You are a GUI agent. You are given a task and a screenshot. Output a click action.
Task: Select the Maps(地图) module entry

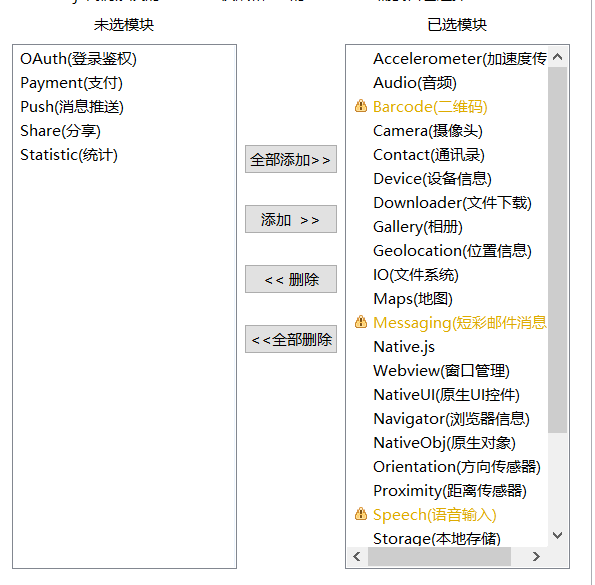[413, 299]
